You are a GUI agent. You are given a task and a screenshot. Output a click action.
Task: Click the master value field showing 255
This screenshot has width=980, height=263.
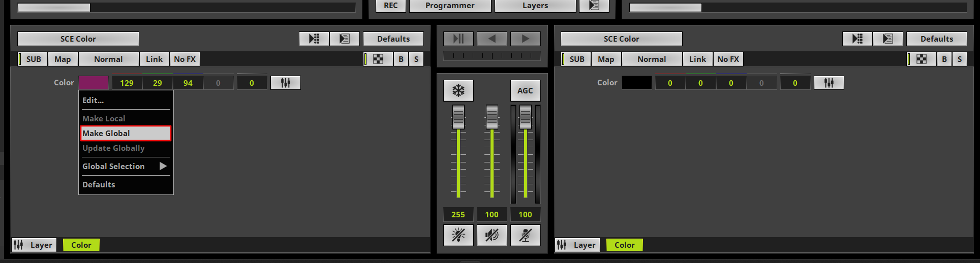point(458,215)
